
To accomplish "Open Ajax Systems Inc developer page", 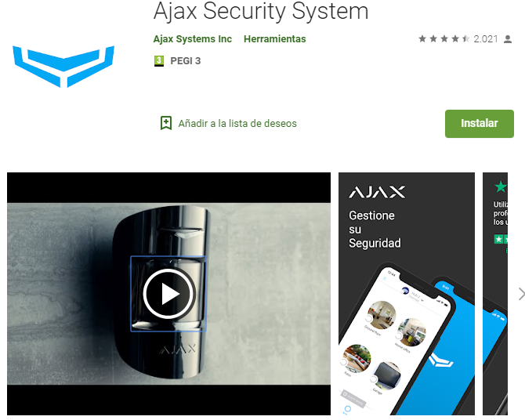I will (x=193, y=39).
